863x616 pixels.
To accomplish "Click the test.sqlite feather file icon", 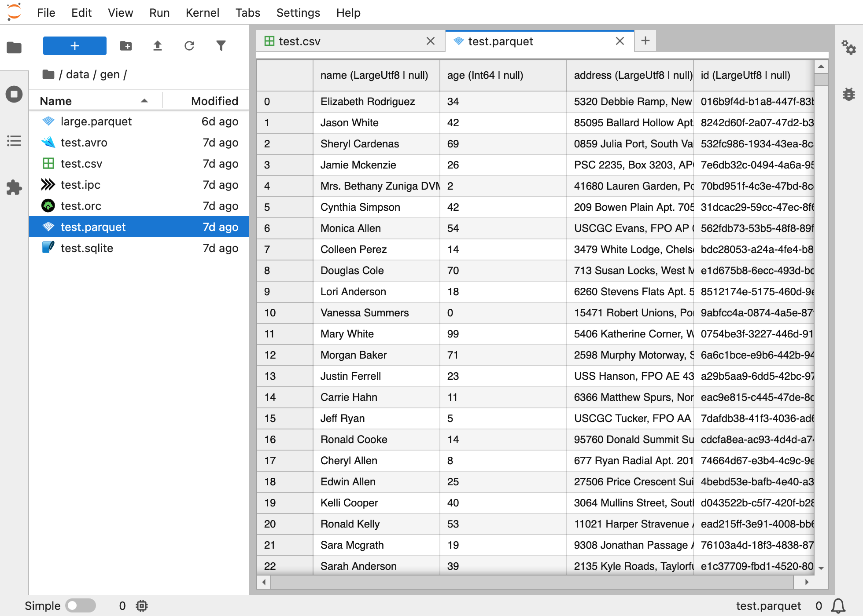I will coord(48,248).
